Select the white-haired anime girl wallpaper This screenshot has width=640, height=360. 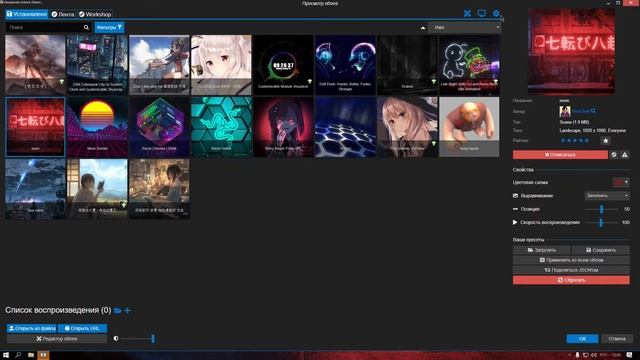point(221,65)
